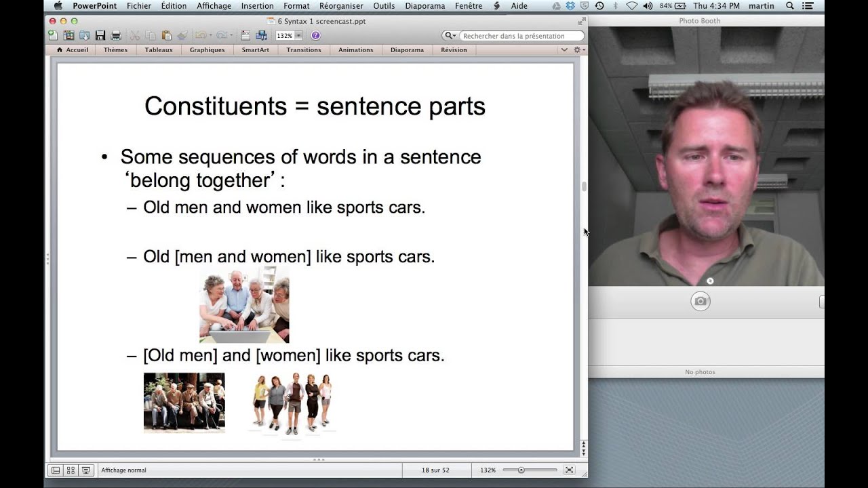The height and width of the screenshot is (488, 868).
Task: Click the purple Help icon
Action: (x=315, y=35)
